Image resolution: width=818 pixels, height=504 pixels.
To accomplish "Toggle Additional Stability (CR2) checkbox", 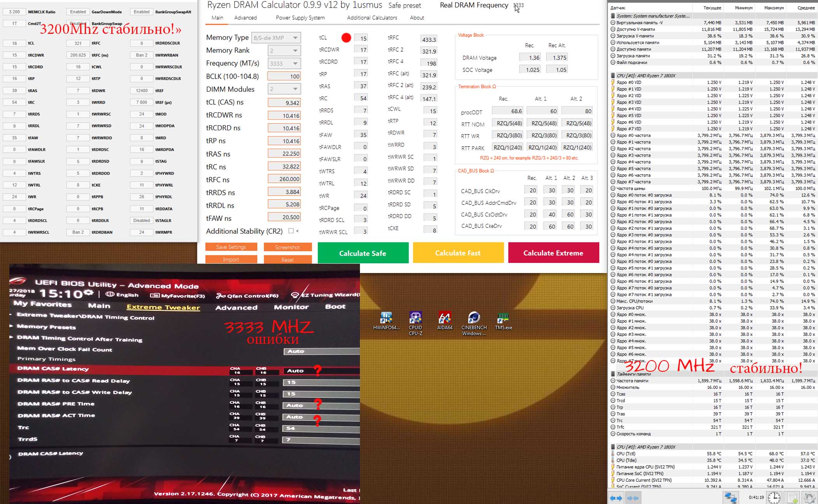I will 291,231.
